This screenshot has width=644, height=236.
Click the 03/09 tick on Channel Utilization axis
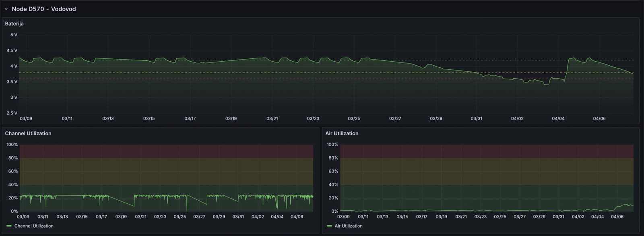pyautogui.click(x=23, y=217)
